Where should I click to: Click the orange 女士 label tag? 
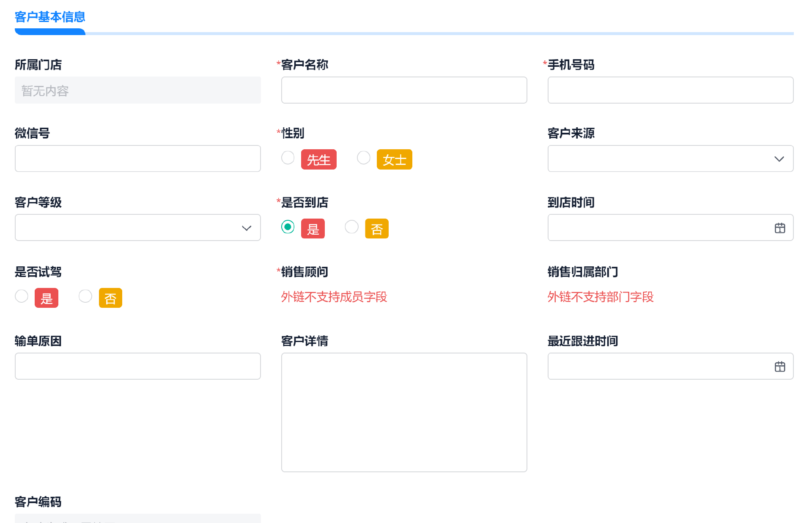click(394, 159)
